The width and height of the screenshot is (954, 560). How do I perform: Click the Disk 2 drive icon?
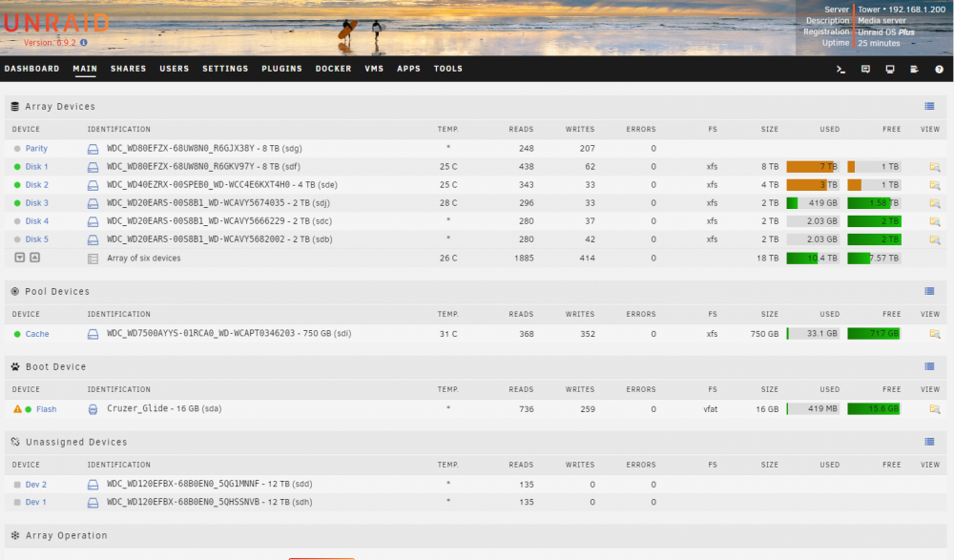[x=93, y=185]
